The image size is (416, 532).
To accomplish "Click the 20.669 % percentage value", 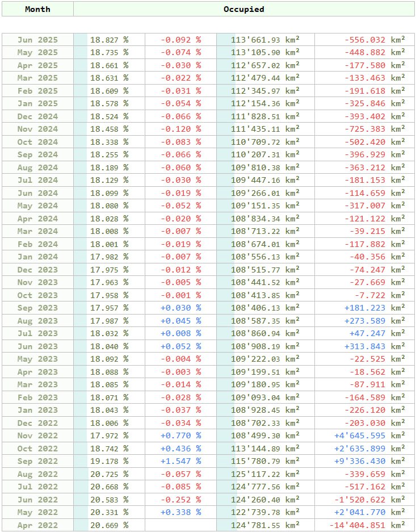I will pos(109,525).
